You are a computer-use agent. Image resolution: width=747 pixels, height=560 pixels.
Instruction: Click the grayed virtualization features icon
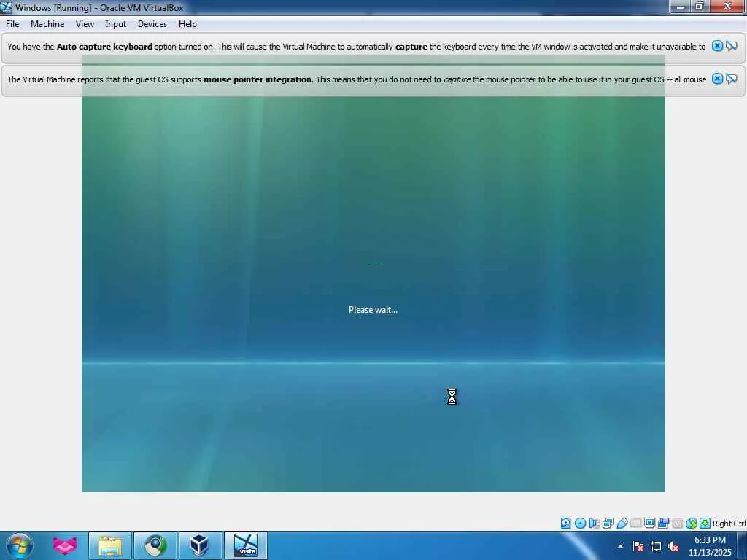coord(677,524)
